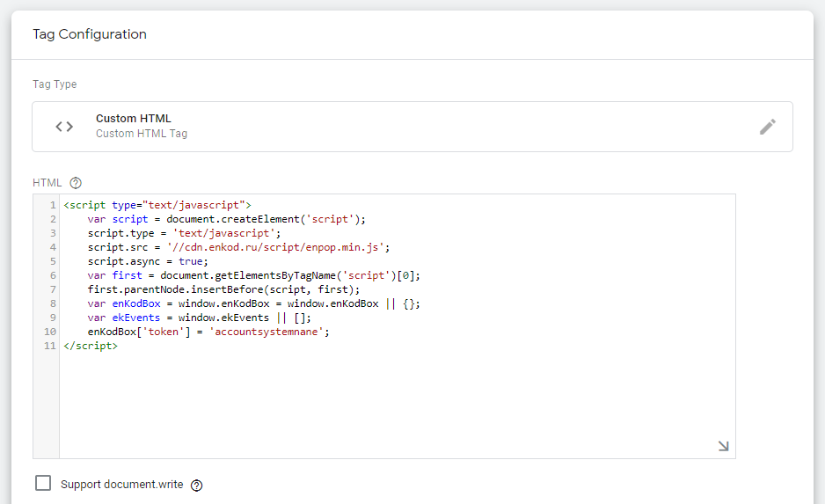Click the document.createElement code on line 2
The width and height of the screenshot is (825, 504).
click(266, 219)
